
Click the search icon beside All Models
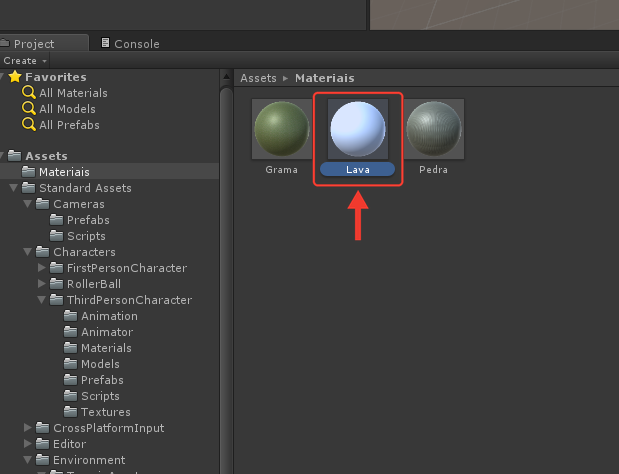pos(29,109)
